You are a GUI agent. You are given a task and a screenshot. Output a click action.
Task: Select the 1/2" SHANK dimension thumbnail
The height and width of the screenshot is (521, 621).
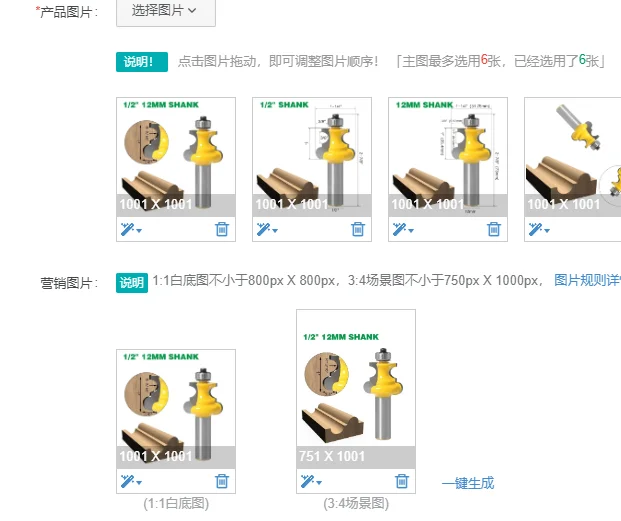pyautogui.click(x=312, y=157)
